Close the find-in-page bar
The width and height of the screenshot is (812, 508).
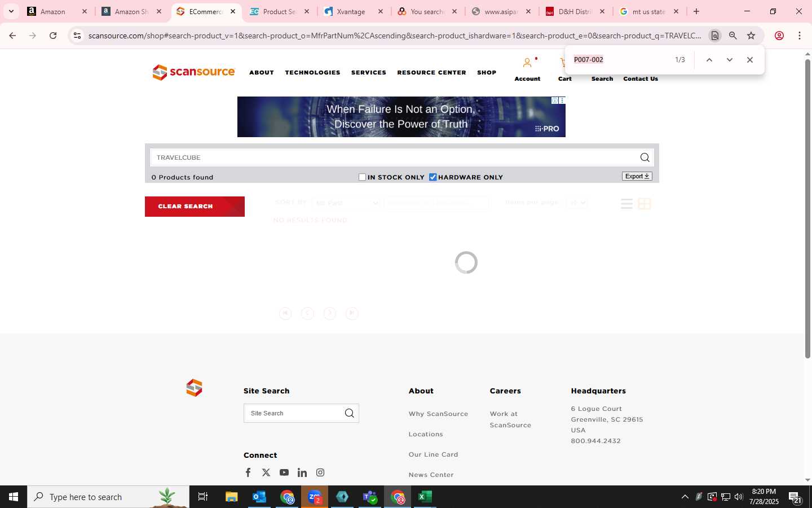tap(750, 60)
